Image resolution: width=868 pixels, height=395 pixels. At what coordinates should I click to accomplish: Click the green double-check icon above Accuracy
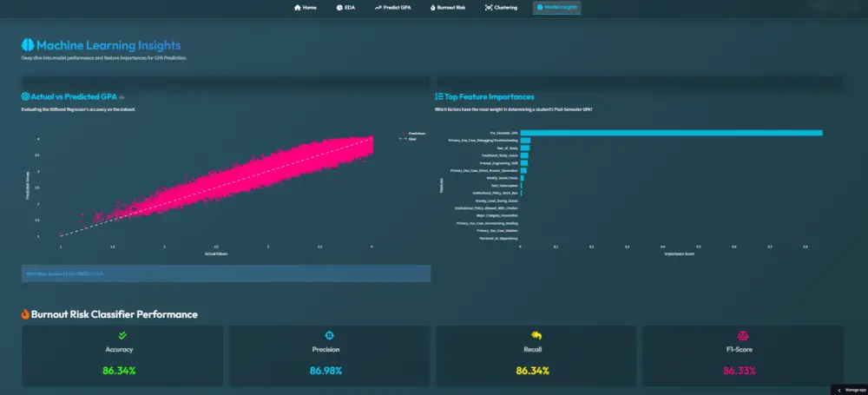[122, 335]
